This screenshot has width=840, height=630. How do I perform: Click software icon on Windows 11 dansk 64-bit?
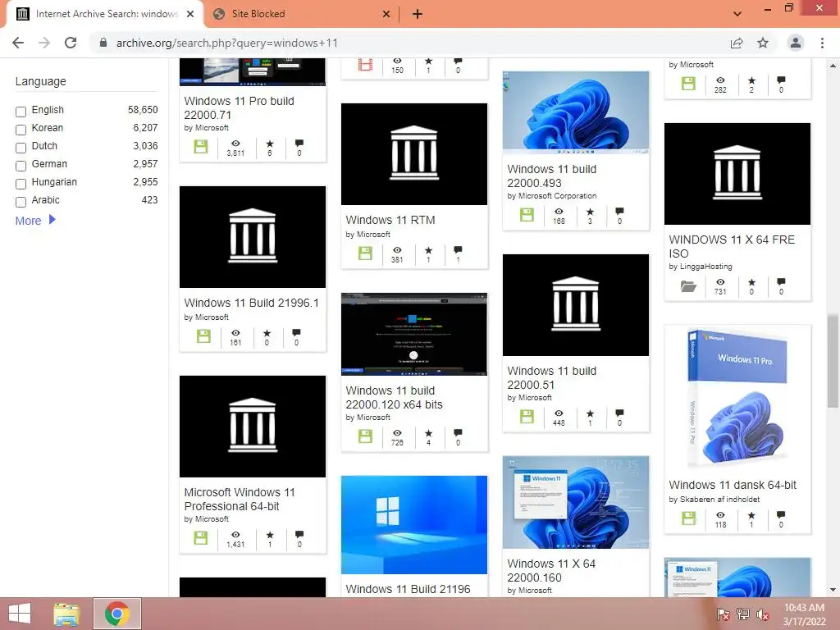[x=688, y=518]
